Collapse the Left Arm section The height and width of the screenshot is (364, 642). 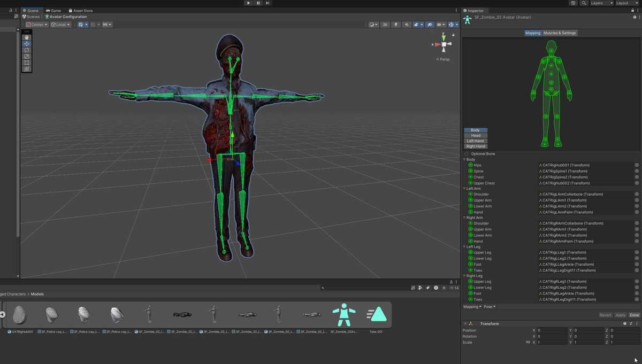(x=464, y=189)
